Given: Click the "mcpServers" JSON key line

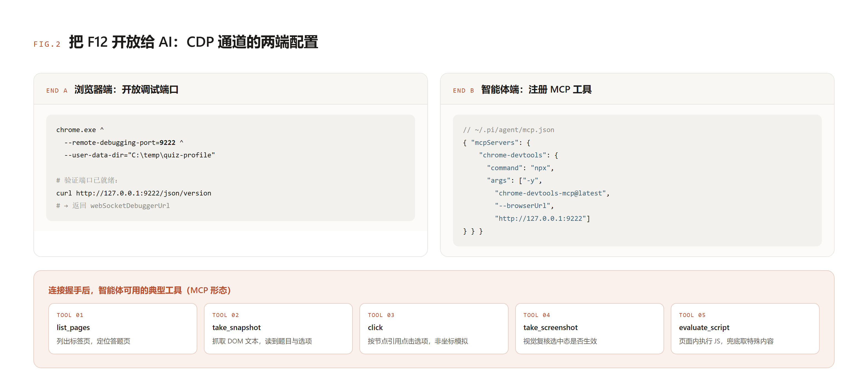Looking at the screenshot, I should (497, 142).
